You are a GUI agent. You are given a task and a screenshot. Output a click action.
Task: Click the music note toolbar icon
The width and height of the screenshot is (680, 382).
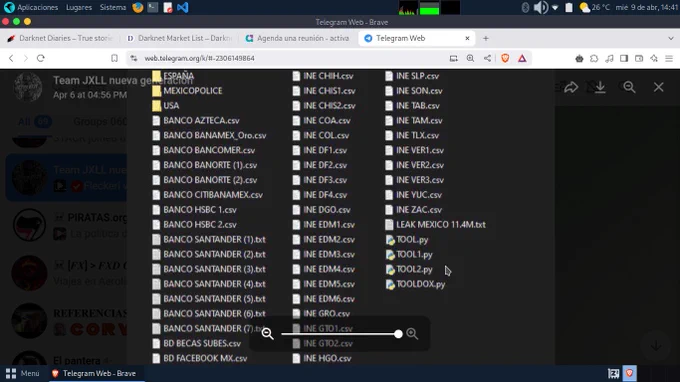click(609, 58)
